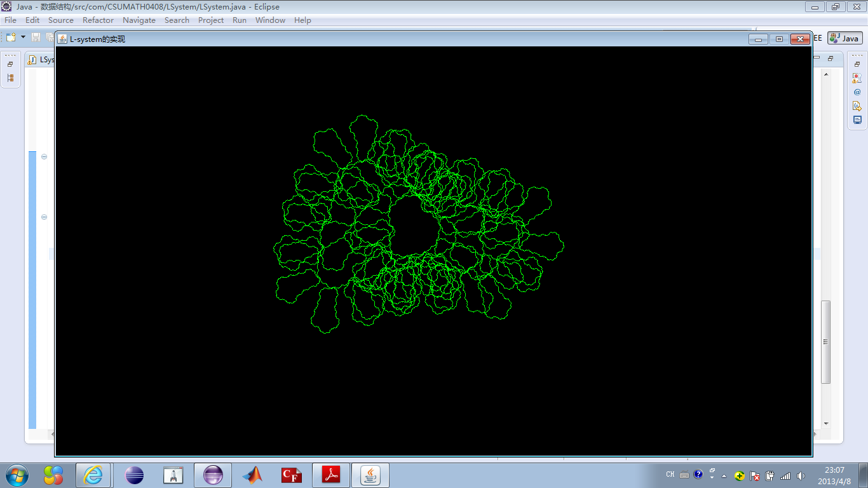Viewport: 868px width, 488px height.
Task: Click the CH input language indicator
Action: (670, 475)
